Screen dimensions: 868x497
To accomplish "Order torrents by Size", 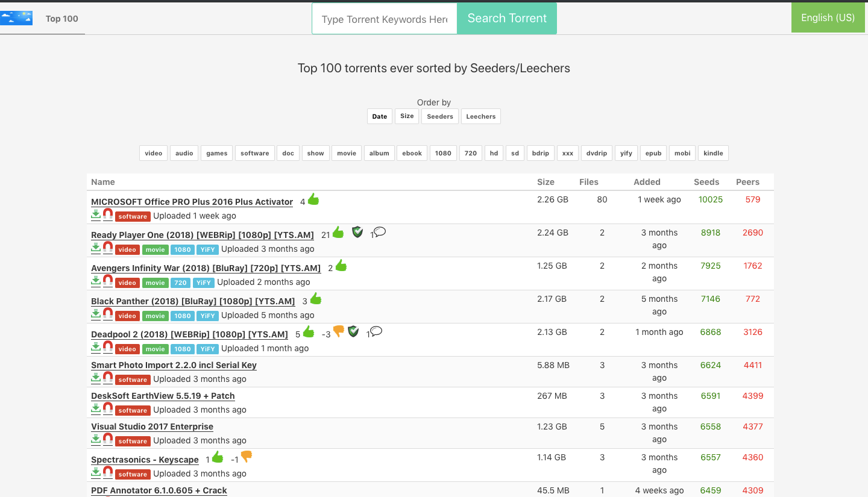I will (407, 116).
